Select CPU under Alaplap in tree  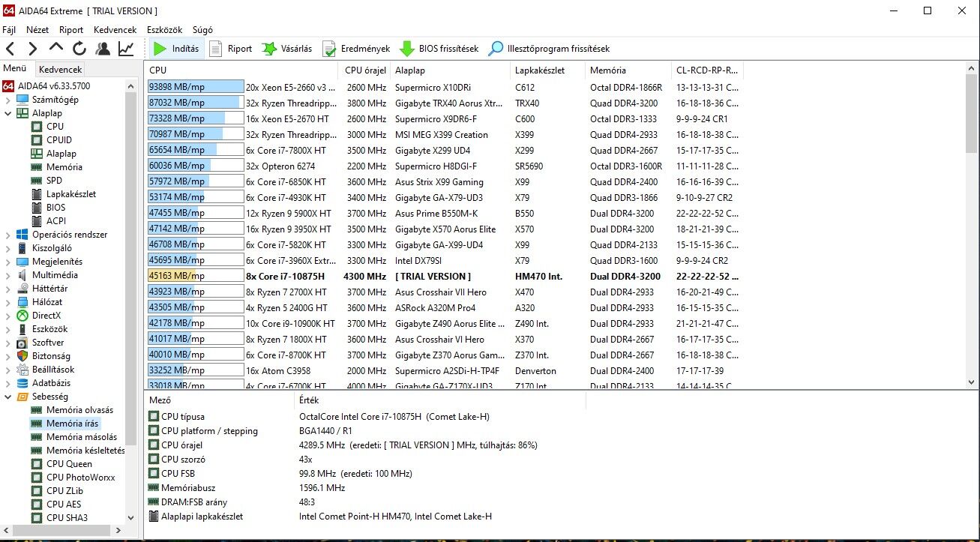tap(55, 127)
